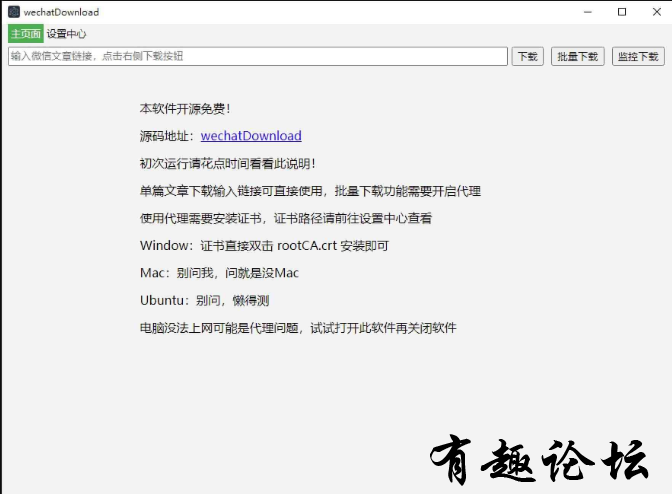Click the line Mac:别问我,问就是没Mac
The height and width of the screenshot is (494, 672).
(219, 273)
